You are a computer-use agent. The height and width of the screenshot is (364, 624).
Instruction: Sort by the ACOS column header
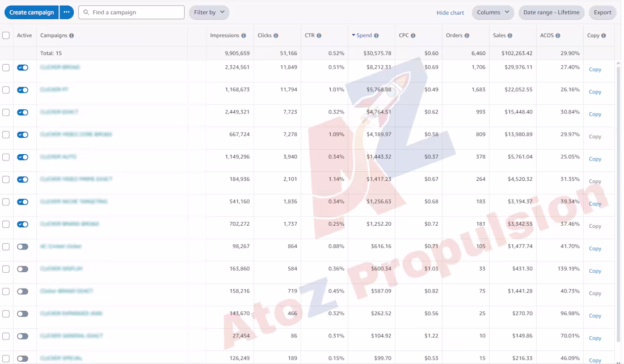(x=547, y=35)
